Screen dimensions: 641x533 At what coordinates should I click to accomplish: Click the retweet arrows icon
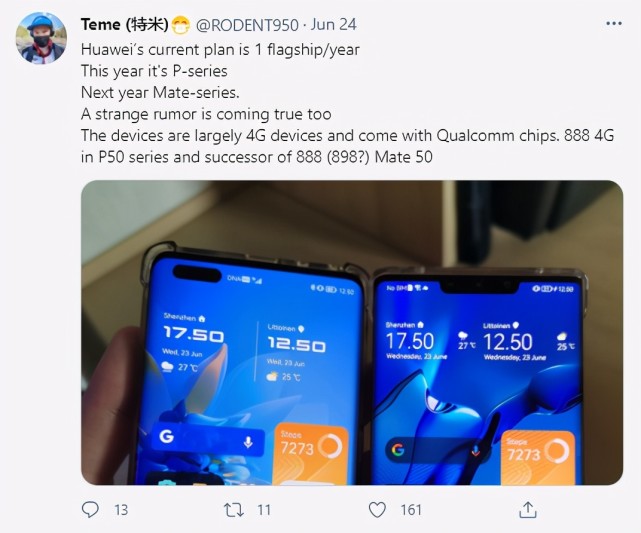click(234, 510)
